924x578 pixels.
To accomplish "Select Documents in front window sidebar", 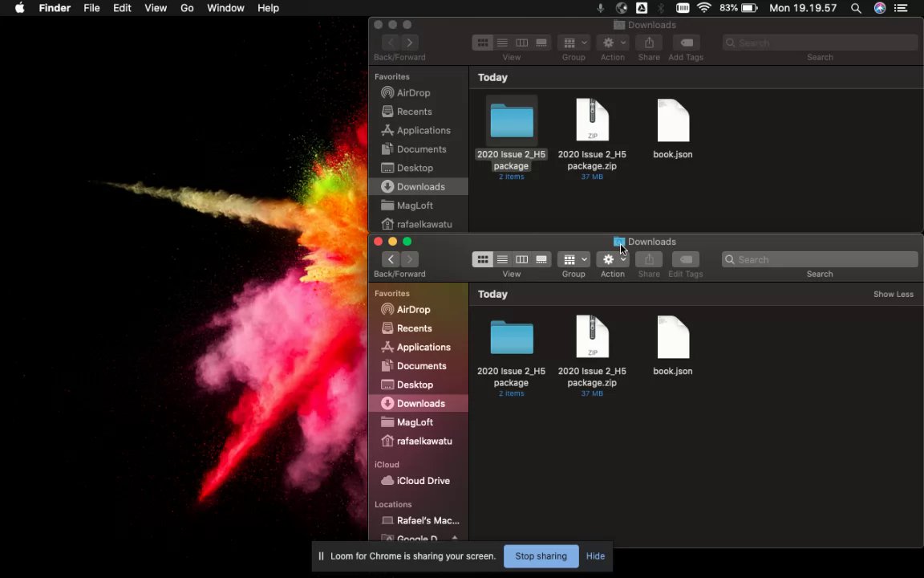I will 418,366.
